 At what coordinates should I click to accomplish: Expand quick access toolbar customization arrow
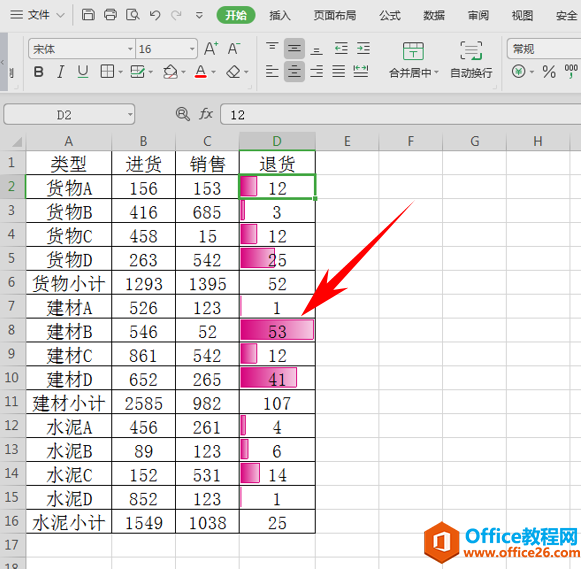point(199,15)
